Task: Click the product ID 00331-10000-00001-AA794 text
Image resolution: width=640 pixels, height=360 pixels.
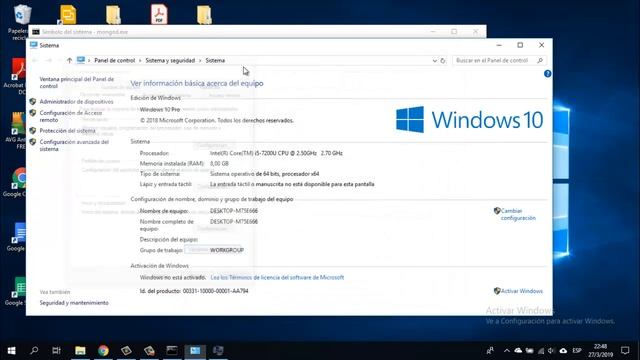Action: point(216,291)
